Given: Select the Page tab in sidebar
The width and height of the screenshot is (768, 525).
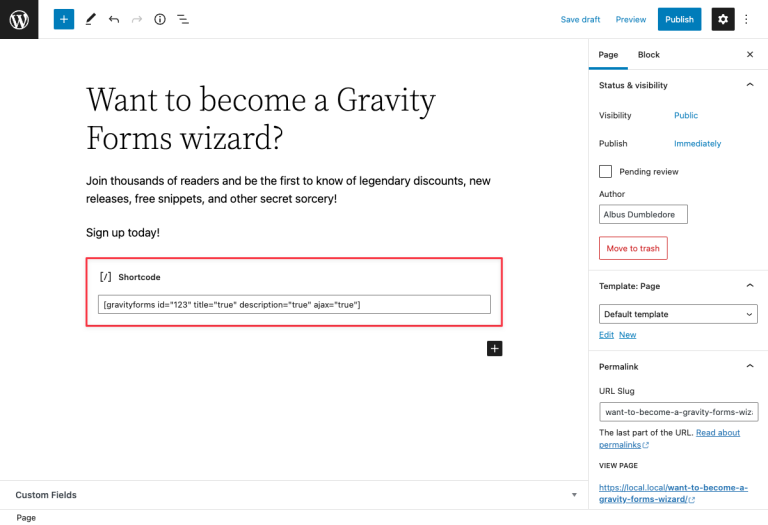Looking at the screenshot, I should [608, 55].
